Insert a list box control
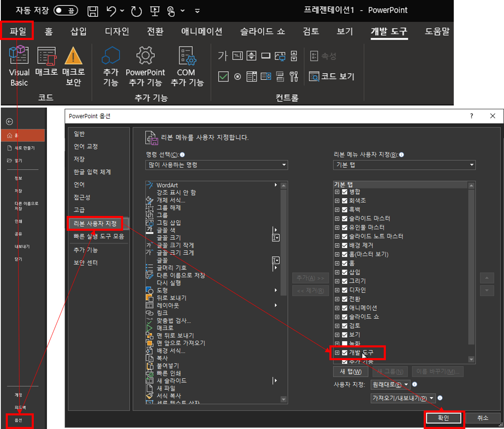Viewport: 504px width, 429px height. pos(252,76)
